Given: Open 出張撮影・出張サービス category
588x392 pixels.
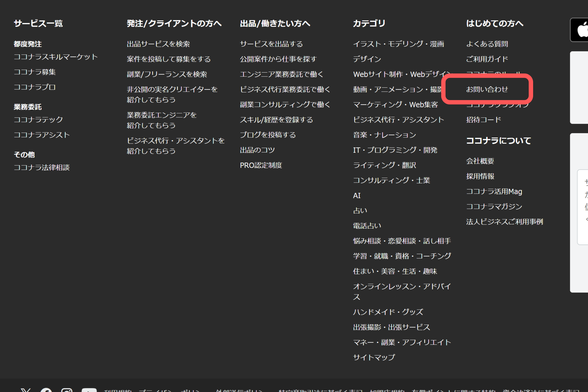Looking at the screenshot, I should [x=392, y=327].
